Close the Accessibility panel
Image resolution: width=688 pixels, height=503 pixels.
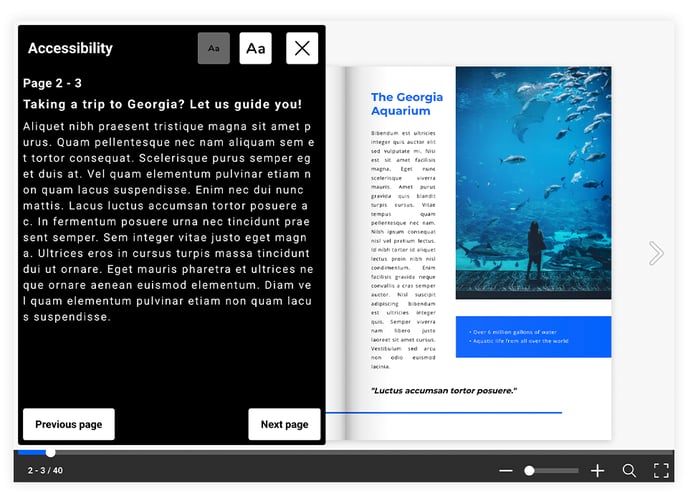[x=302, y=48]
